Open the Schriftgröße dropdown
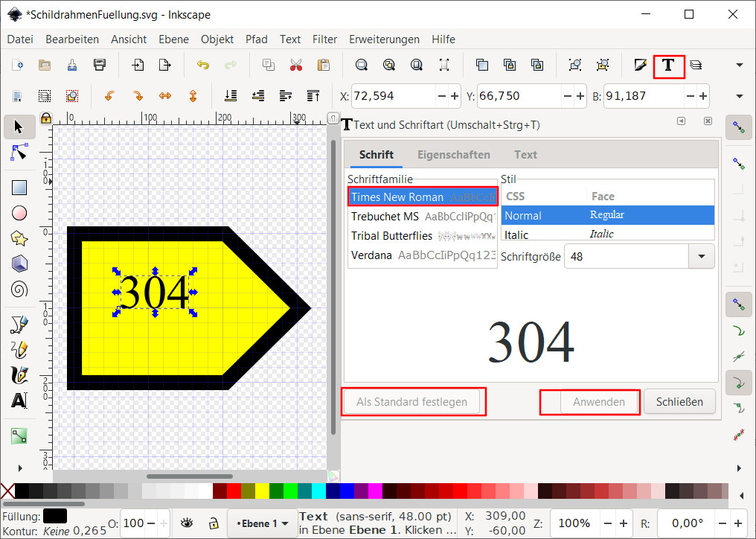This screenshot has height=539, width=756. [701, 257]
